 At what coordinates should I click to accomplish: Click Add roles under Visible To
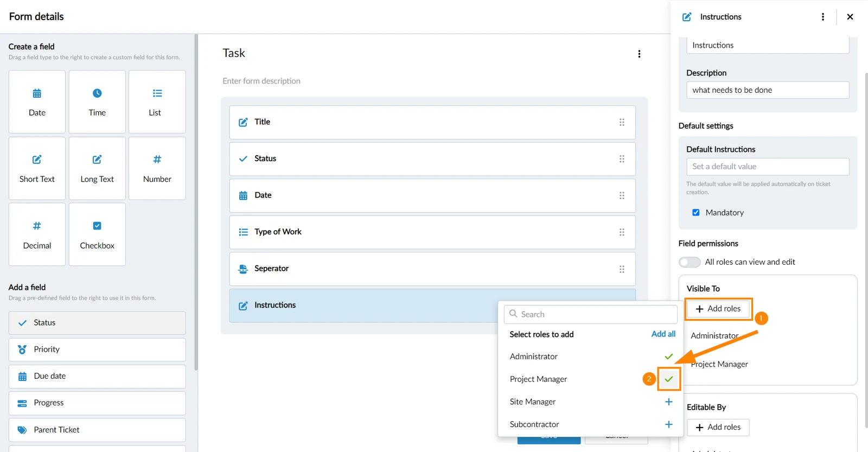pyautogui.click(x=718, y=309)
